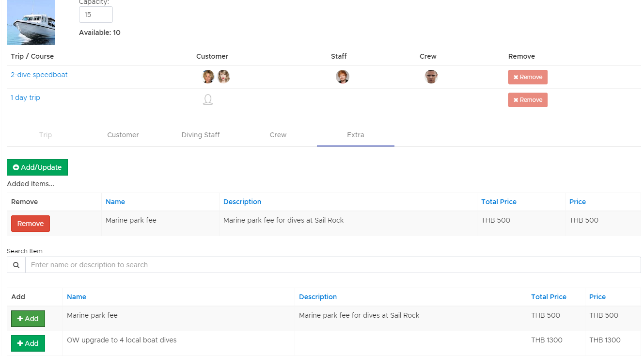Sort added items by Description
644x356 pixels.
(242, 202)
